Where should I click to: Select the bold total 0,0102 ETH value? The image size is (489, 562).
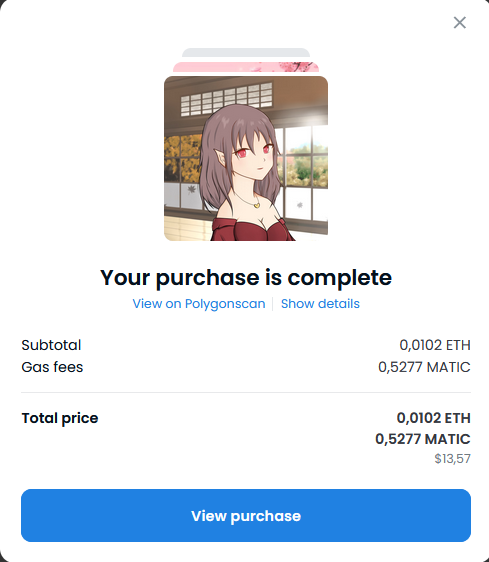click(x=433, y=418)
